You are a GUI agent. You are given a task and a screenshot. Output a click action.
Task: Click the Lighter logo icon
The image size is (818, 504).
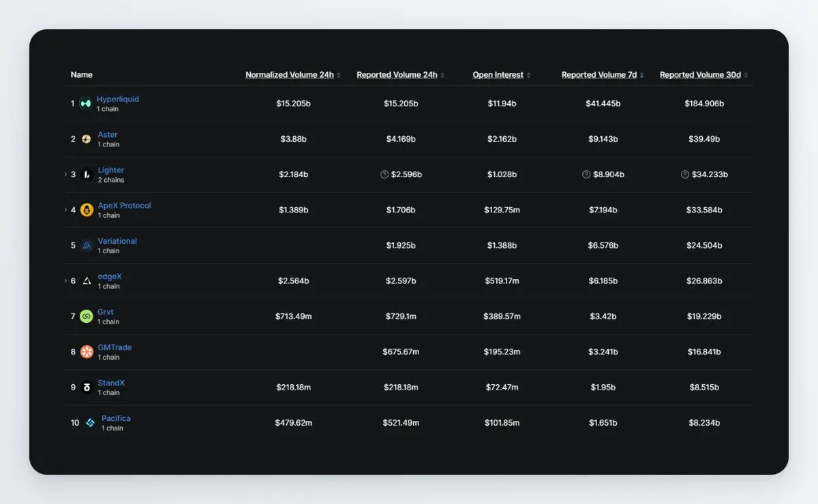(87, 174)
